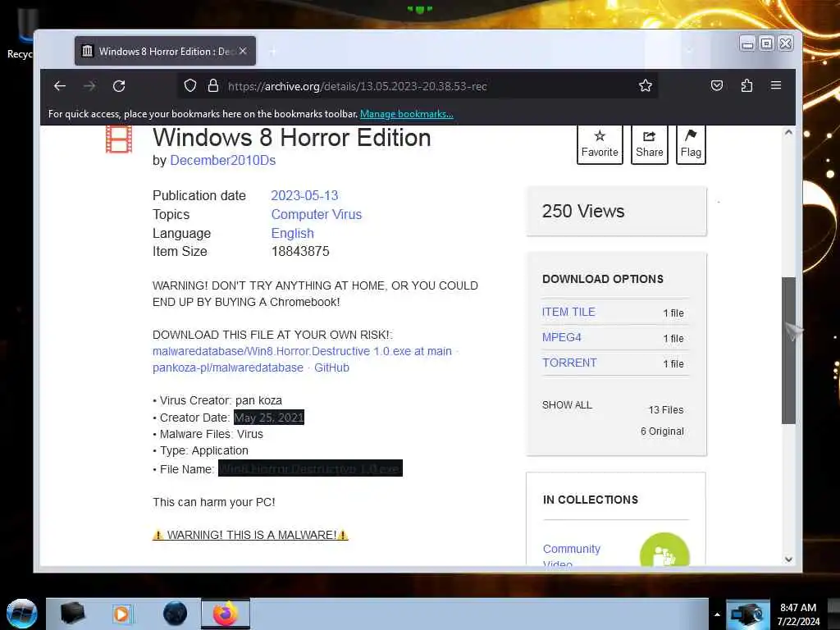Open the list all tabs dropdown
The width and height of the screenshot is (840, 630).
tap(689, 52)
